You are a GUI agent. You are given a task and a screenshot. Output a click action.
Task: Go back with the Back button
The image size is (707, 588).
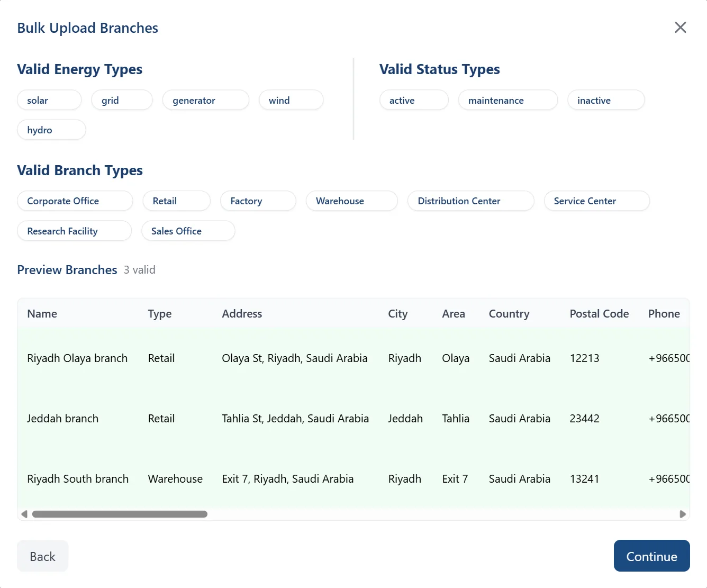tap(42, 556)
